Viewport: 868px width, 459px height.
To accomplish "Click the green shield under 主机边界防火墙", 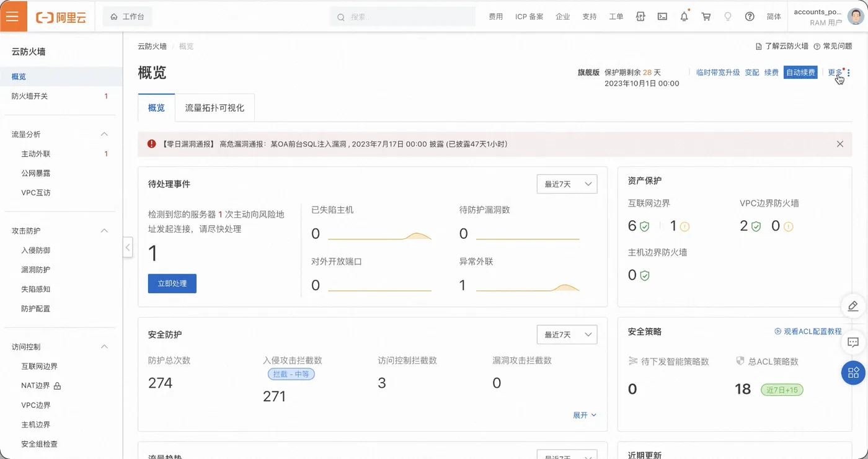I will pos(644,275).
